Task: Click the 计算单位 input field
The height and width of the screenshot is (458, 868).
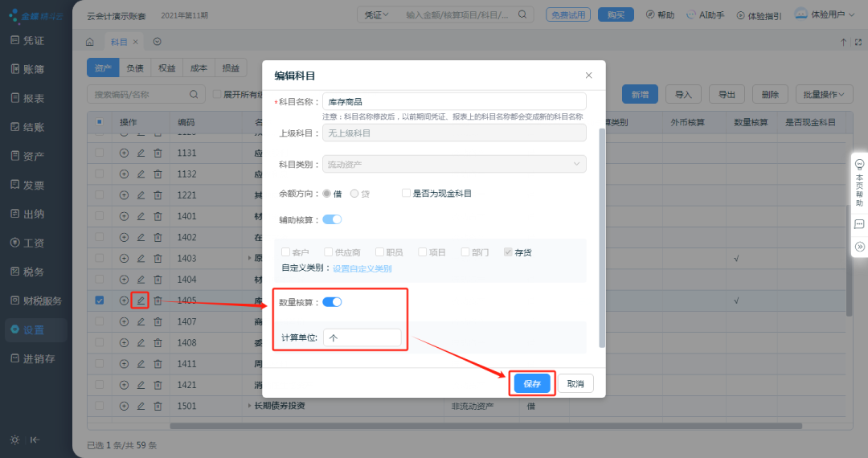Action: coord(362,337)
